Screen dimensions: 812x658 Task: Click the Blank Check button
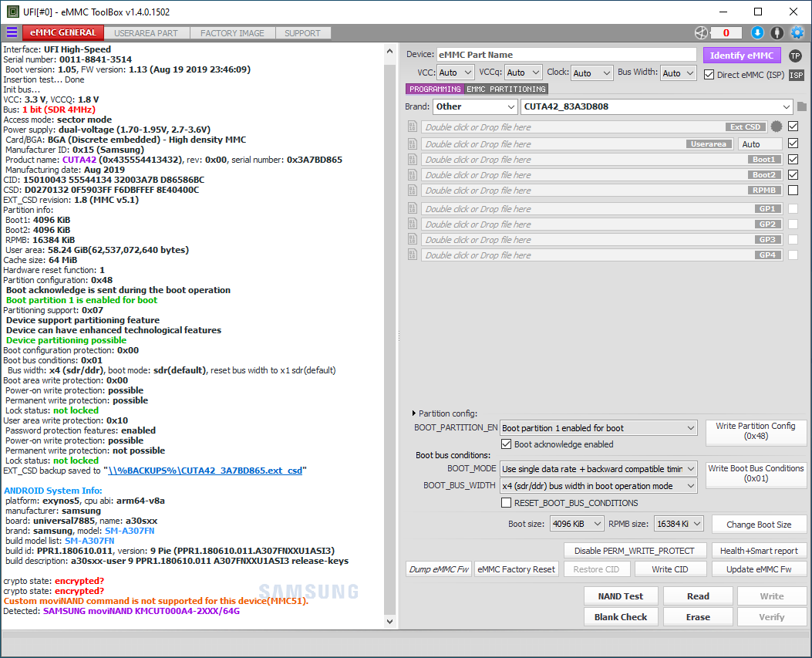coord(621,617)
